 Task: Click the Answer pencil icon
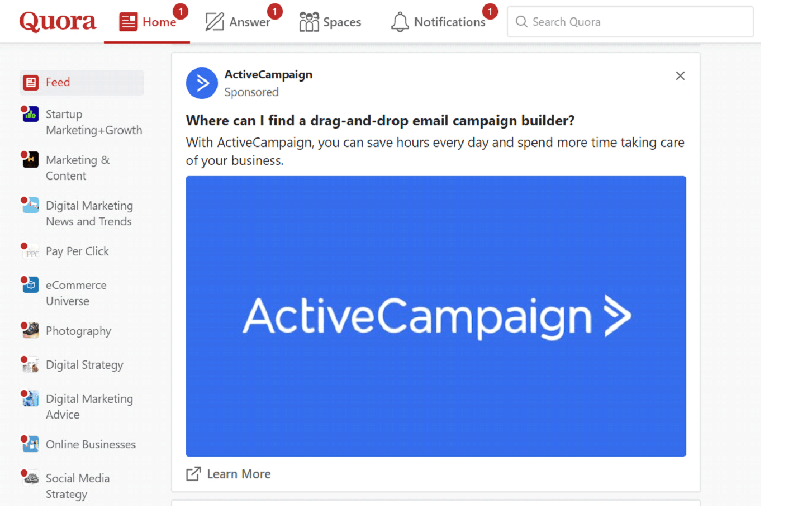[x=215, y=22]
